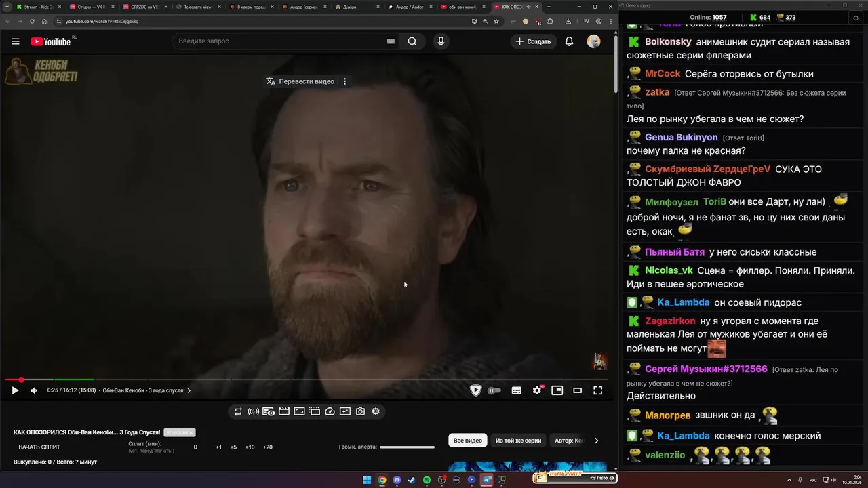Open YouTube notifications bell
868x488 pixels.
(x=570, y=41)
